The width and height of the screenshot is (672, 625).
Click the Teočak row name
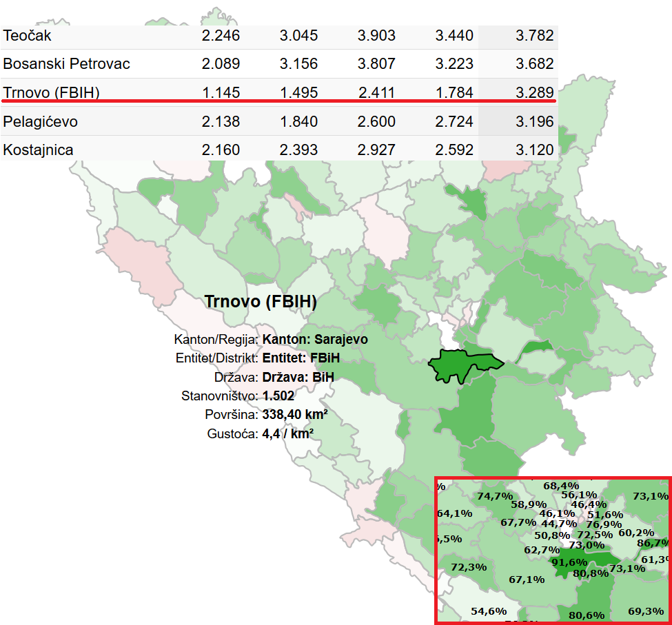point(28,35)
